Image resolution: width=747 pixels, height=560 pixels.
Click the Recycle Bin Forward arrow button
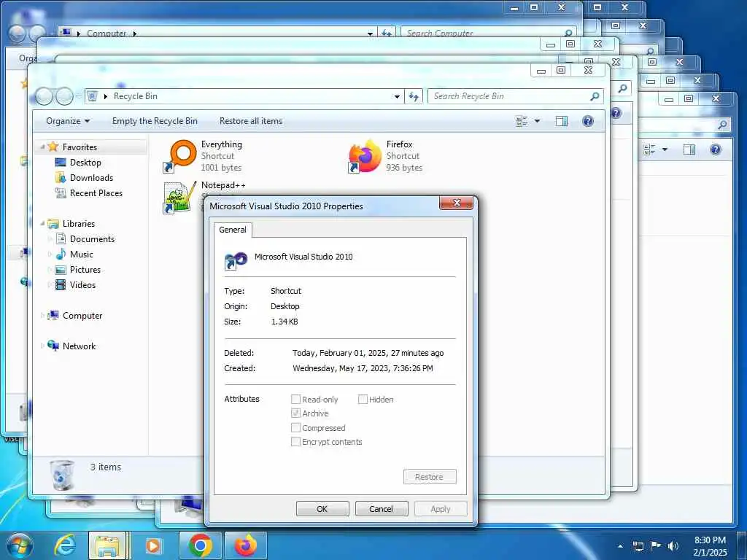pos(64,96)
